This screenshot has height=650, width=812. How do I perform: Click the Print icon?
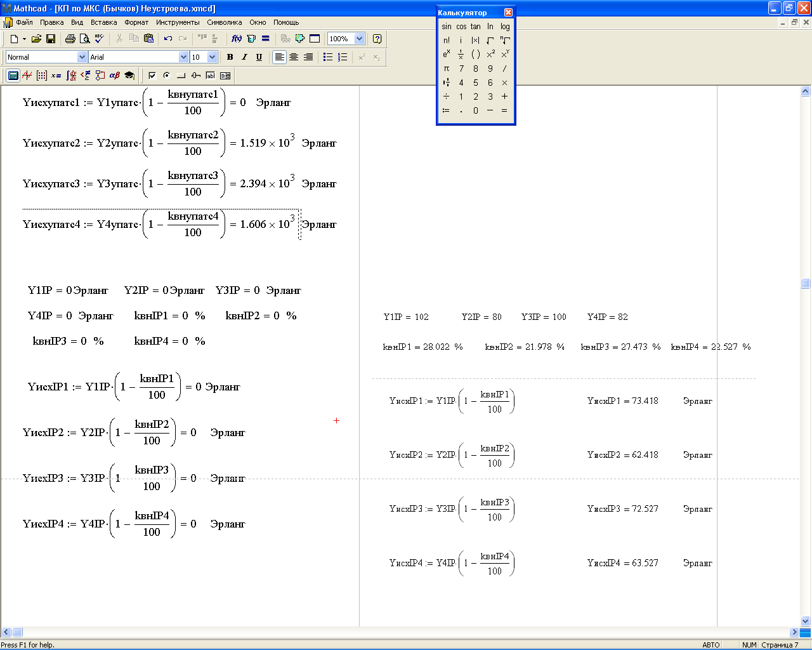tap(70, 39)
